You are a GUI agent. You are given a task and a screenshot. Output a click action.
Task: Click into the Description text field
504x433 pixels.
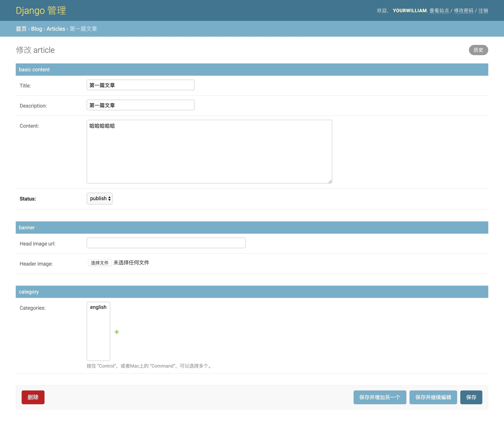(140, 105)
